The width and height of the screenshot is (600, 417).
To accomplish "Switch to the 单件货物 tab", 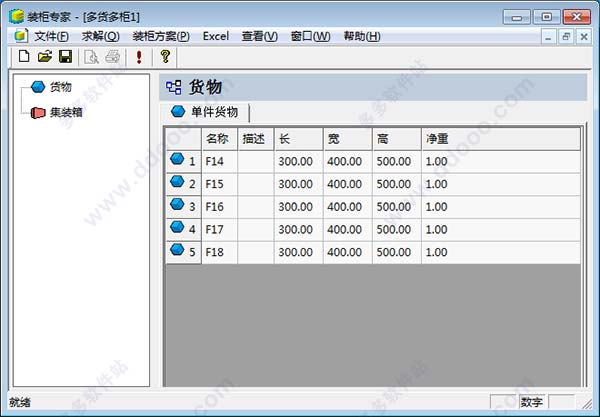I will coord(205,112).
